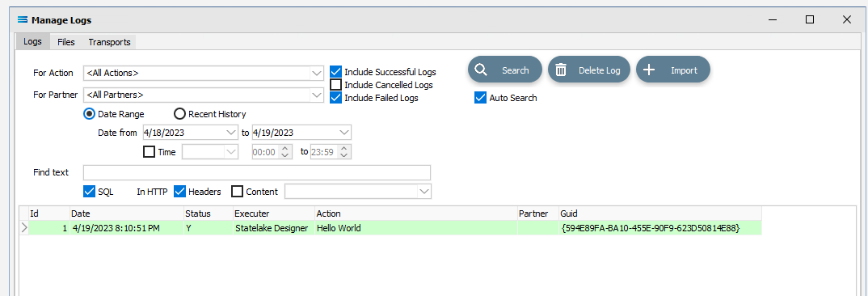This screenshot has height=296, width=868.
Task: Select the 4/19/2023 8:10:51 PM cell
Action: point(127,228)
